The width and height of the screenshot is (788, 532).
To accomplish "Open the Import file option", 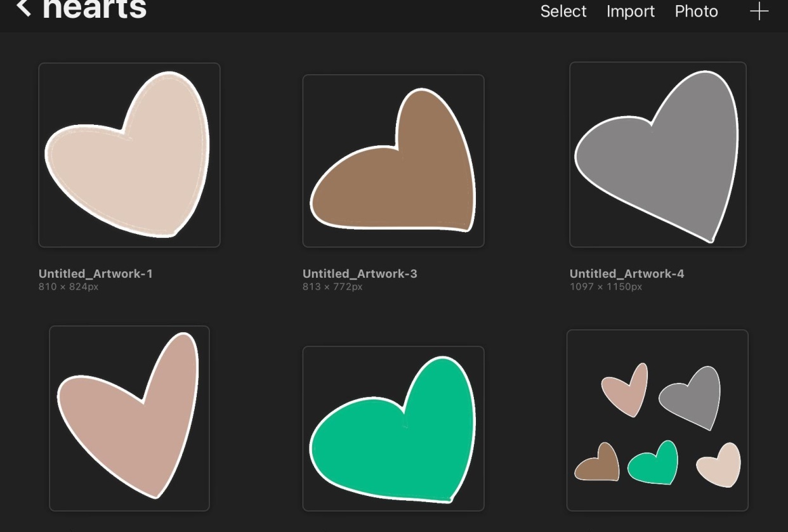I will pyautogui.click(x=631, y=11).
